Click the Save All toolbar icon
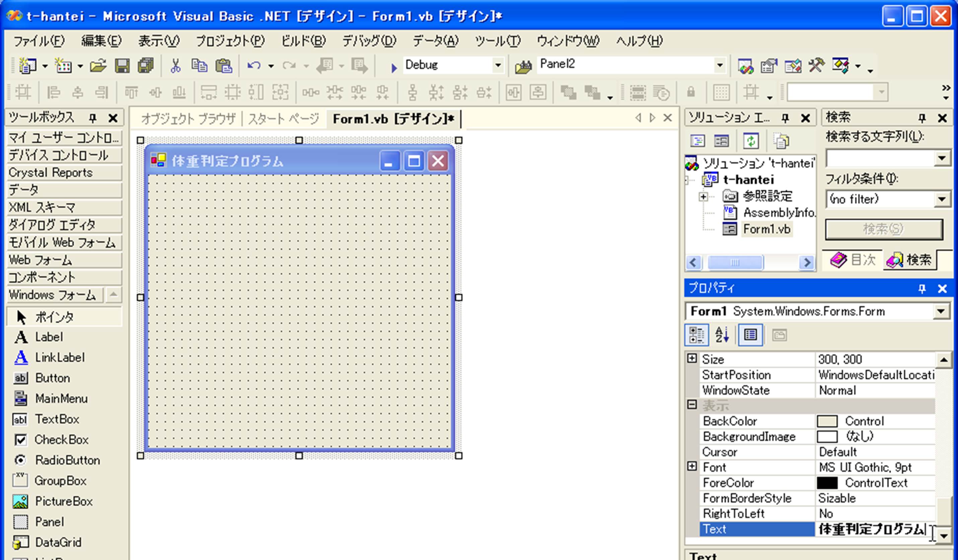This screenshot has height=560, width=958. point(146,66)
